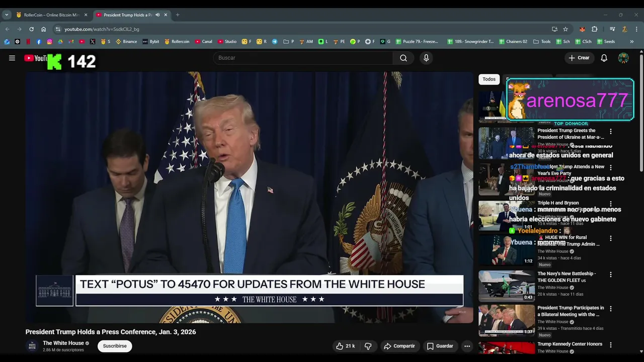This screenshot has height=362, width=644.
Task: Open the Gmail bookmark icon
Action: 71,42
